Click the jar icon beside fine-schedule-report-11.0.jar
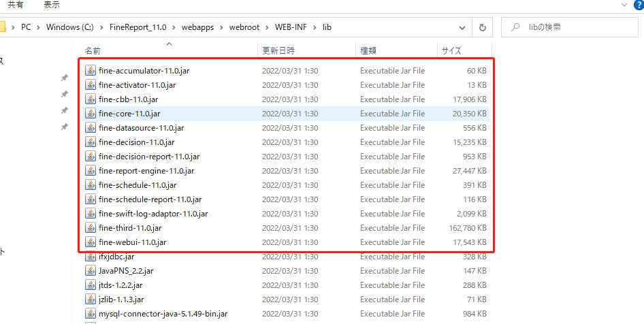This screenshot has height=324, width=644. (x=90, y=199)
